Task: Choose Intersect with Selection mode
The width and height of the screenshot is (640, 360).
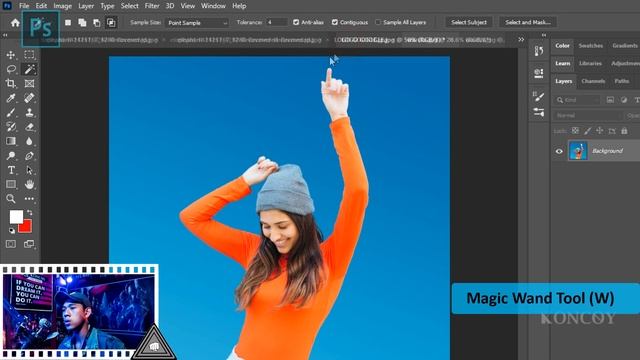Action: click(x=111, y=23)
